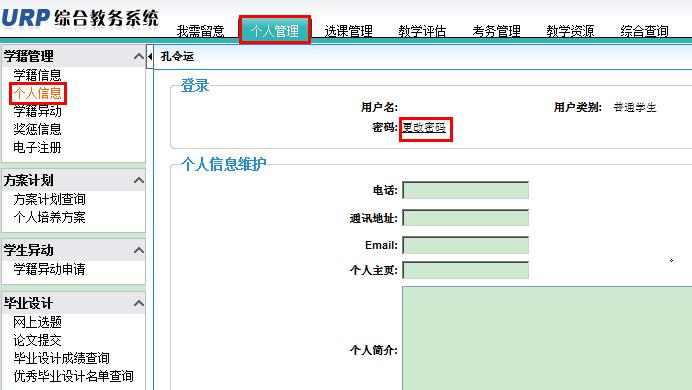Focus the 个人主页 input field

[x=466, y=270]
